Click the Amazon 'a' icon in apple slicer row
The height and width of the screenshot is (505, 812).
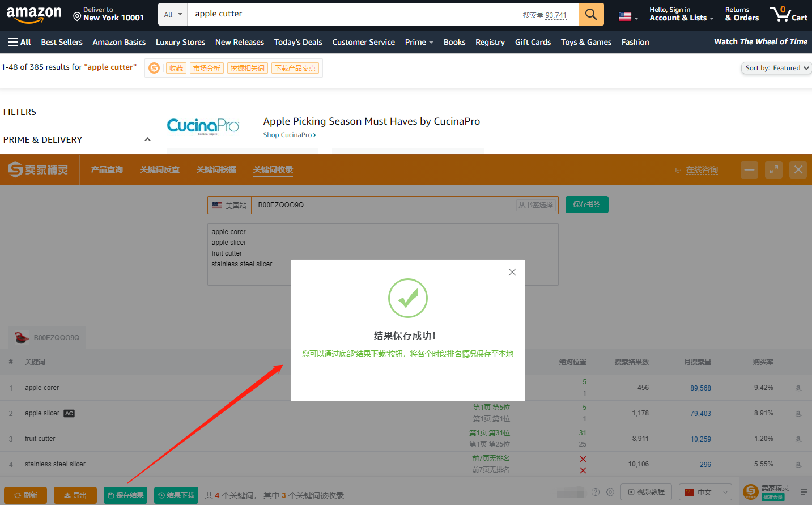pyautogui.click(x=798, y=413)
